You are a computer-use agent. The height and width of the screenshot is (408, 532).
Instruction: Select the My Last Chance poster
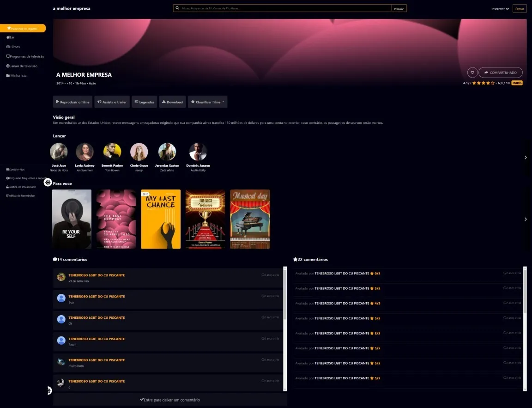point(161,219)
